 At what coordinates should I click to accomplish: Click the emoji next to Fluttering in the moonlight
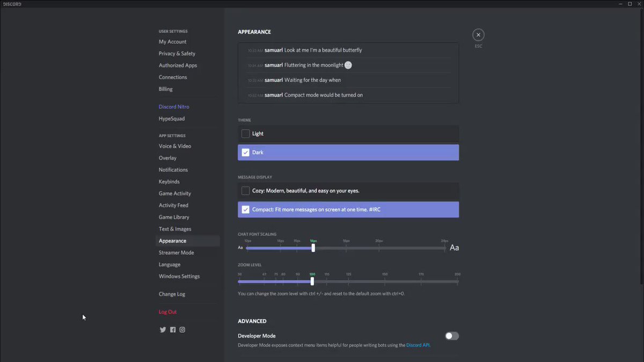tap(348, 65)
